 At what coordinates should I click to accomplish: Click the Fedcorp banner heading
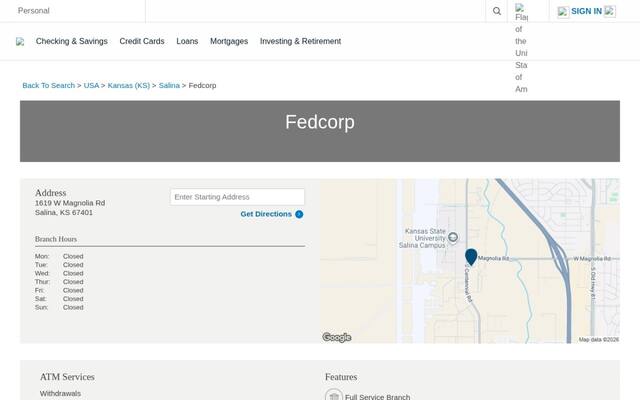320,122
